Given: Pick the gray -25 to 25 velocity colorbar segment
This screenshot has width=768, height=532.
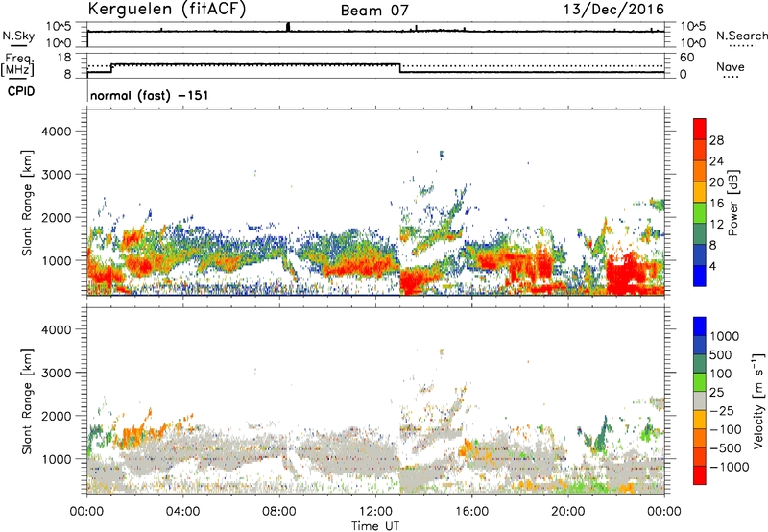Looking at the screenshot, I should [x=700, y=401].
